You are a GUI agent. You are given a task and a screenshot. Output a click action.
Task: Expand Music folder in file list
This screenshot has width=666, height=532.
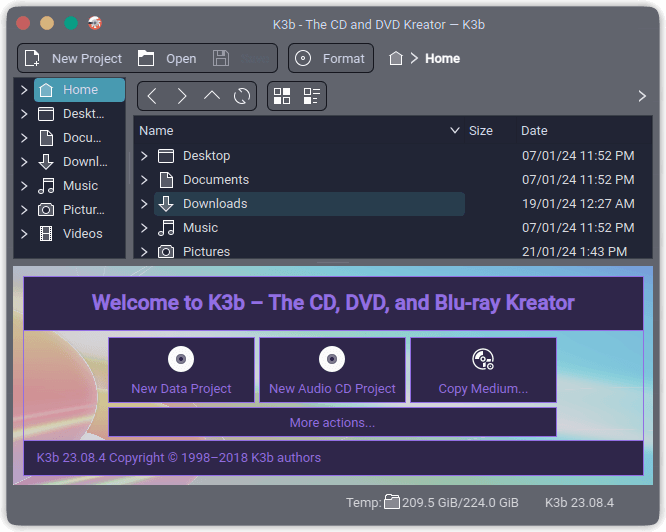[144, 228]
